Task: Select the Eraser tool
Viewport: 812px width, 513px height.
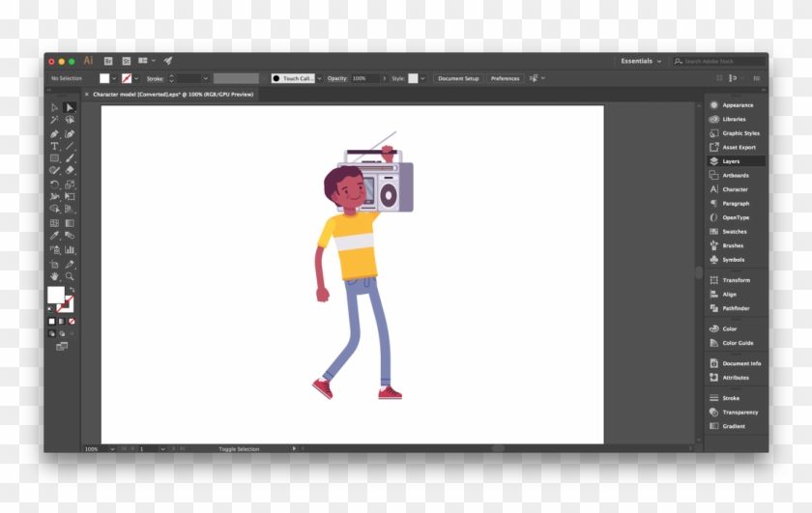Action: [70, 170]
